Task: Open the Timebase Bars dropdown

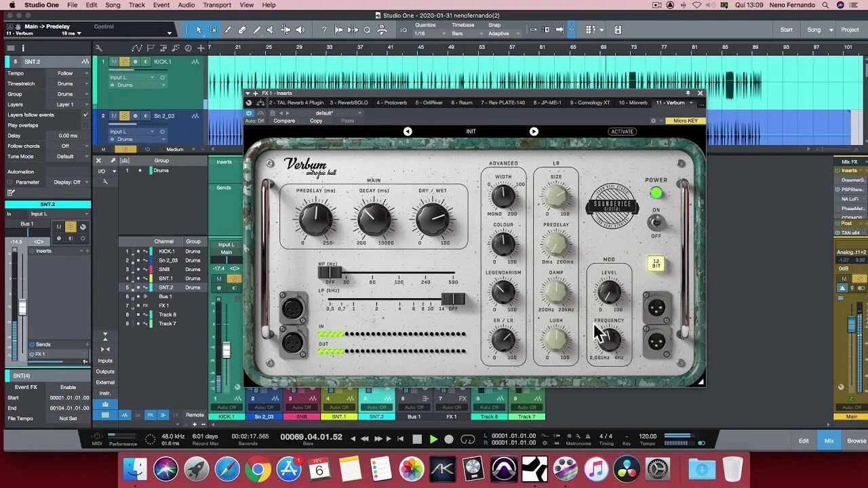Action: 467,33
